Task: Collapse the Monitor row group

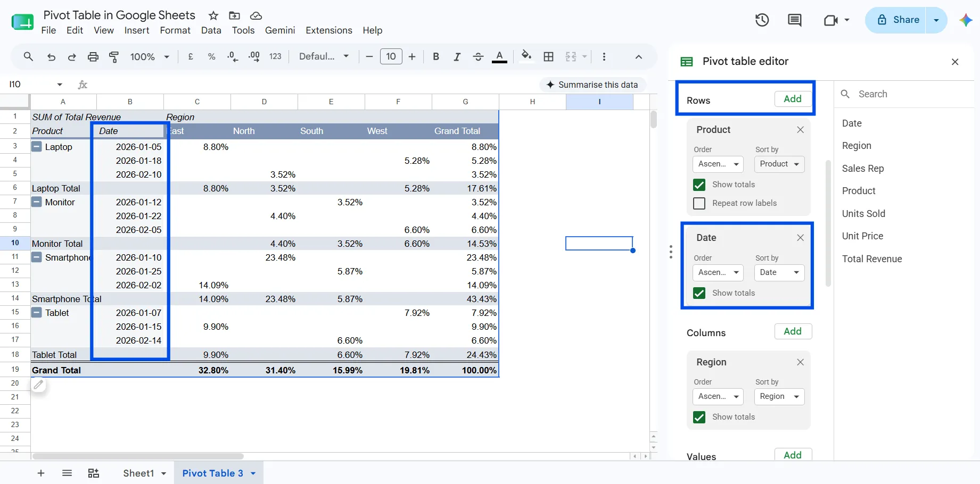Action: (x=37, y=202)
